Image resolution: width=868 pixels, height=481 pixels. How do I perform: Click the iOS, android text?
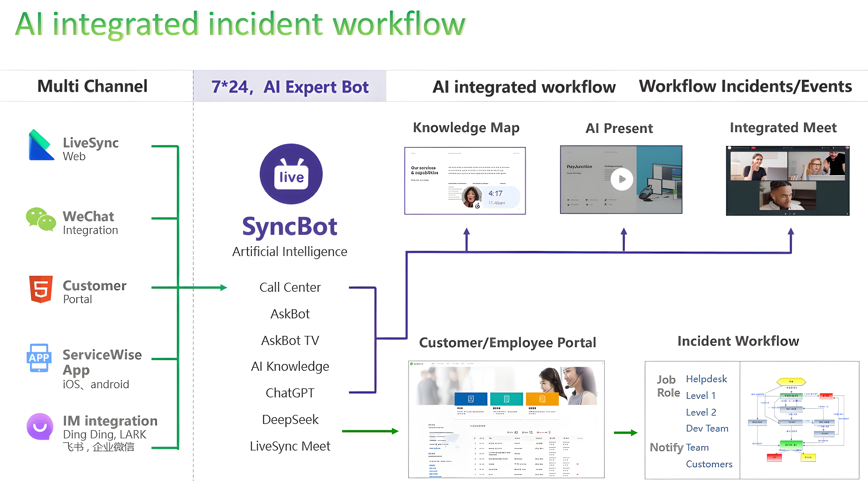click(96, 384)
